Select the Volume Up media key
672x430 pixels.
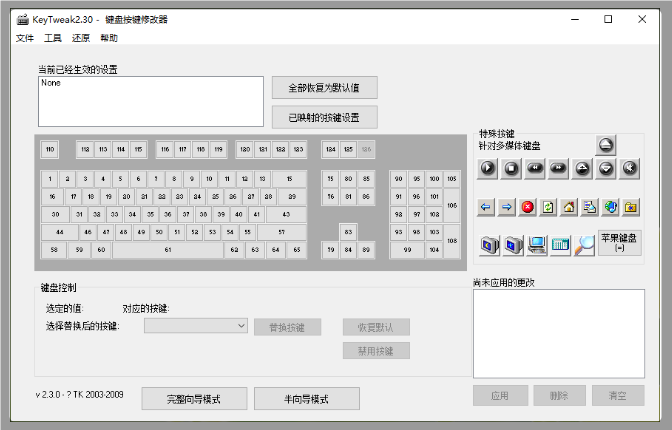click(x=582, y=168)
